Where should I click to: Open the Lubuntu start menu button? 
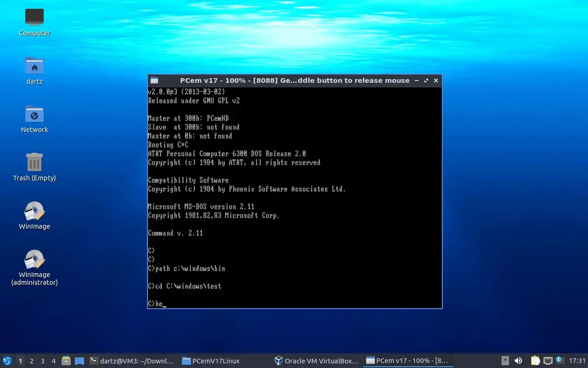tap(7, 361)
